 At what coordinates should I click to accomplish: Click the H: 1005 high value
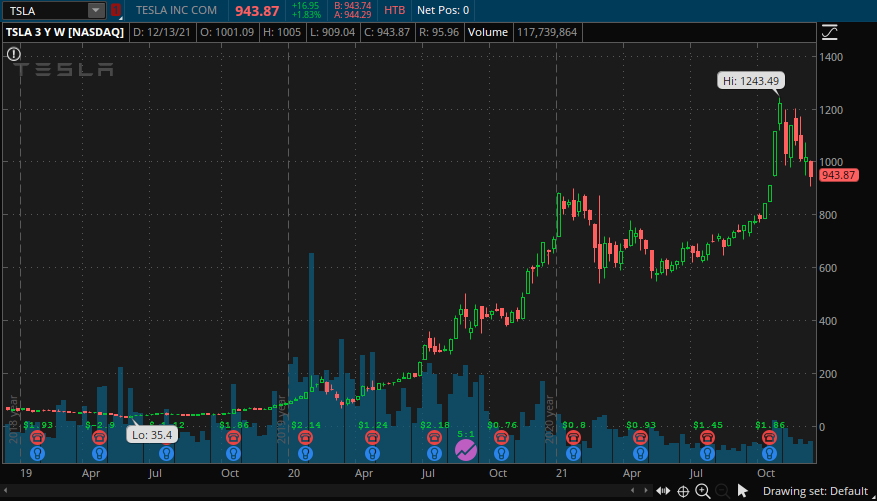(284, 32)
